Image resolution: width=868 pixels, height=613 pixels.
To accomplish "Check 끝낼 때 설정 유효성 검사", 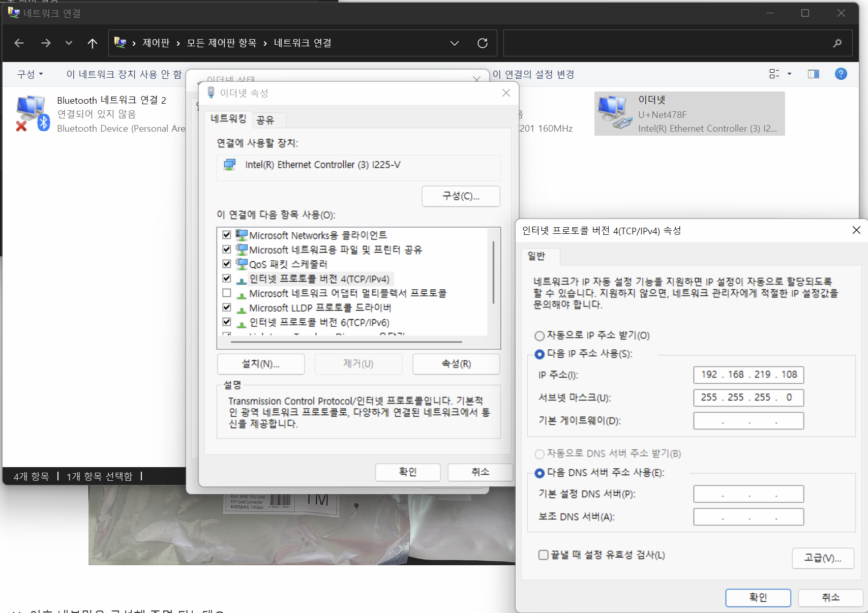I will 543,555.
